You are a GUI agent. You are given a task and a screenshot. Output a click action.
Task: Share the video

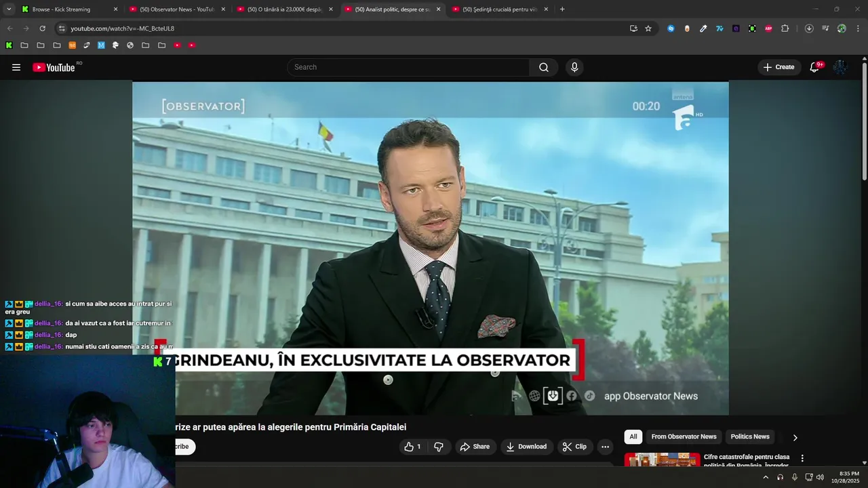click(x=474, y=447)
